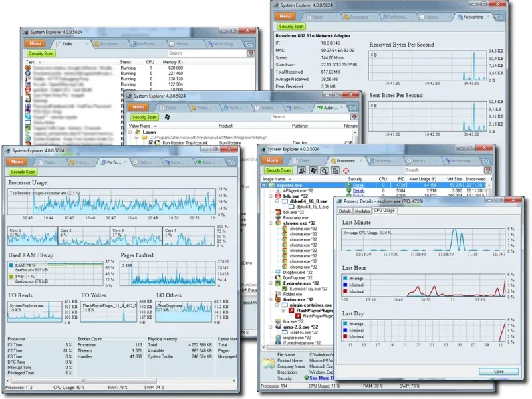The width and height of the screenshot is (532, 399).
Task: Click the green shield icon in the APAgent.exe row
Action: pos(348,191)
